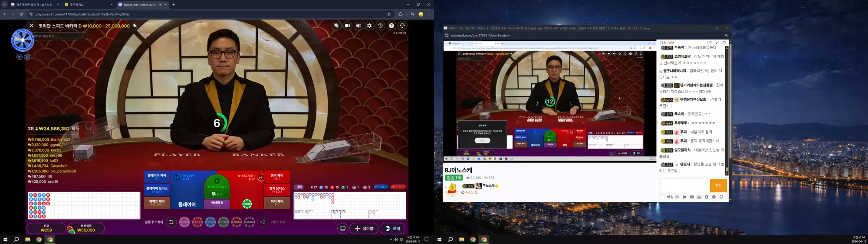
Task: Open game settings gear icon
Action: click(x=369, y=26)
